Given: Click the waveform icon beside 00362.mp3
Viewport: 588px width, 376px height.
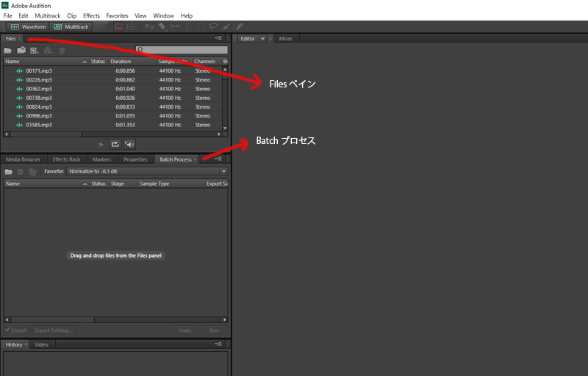Looking at the screenshot, I should point(20,89).
